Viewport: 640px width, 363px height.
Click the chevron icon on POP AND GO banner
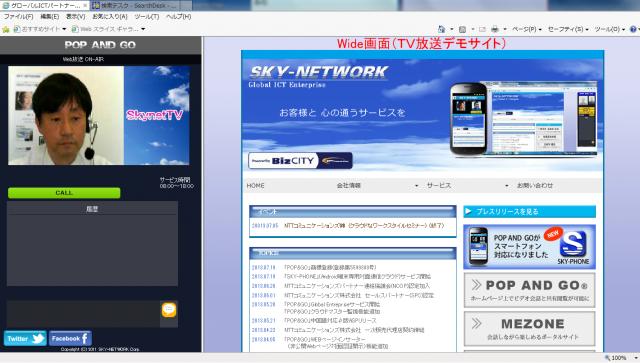click(x=476, y=285)
